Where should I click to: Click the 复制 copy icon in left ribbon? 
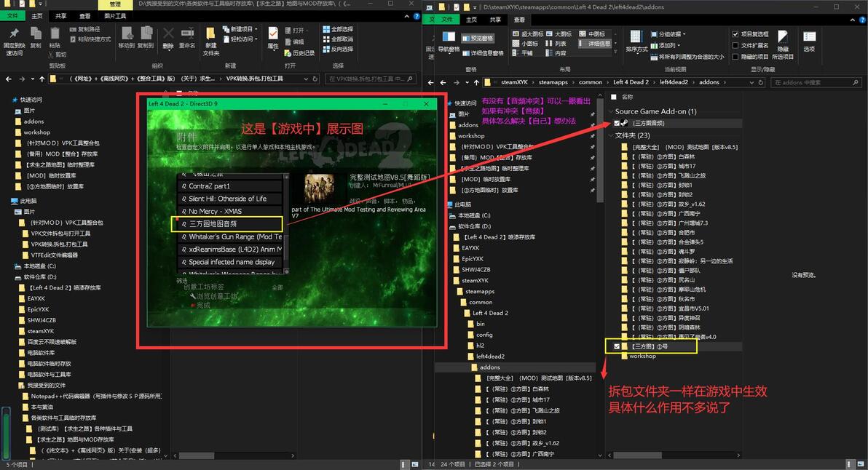[x=36, y=33]
